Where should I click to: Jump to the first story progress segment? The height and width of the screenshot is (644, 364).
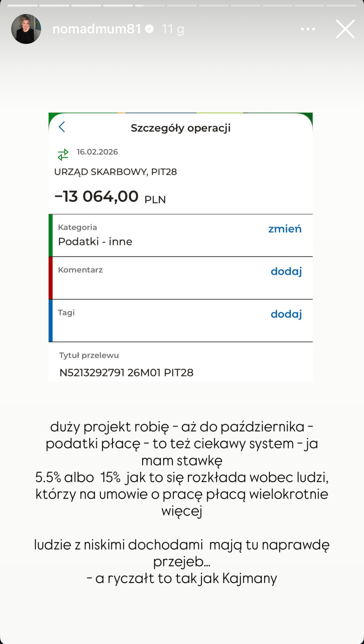click(22, 6)
